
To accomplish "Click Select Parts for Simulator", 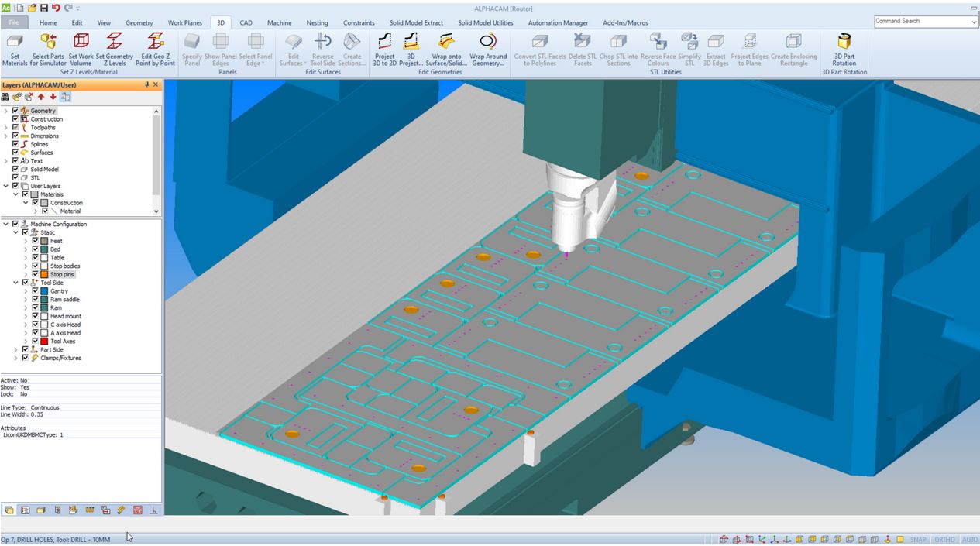I will 47,42.
